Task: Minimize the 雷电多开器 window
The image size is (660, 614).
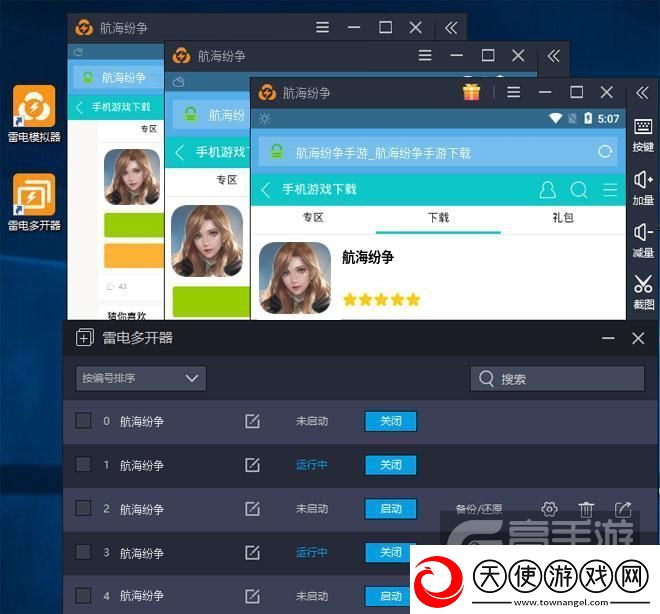Action: coord(608,338)
